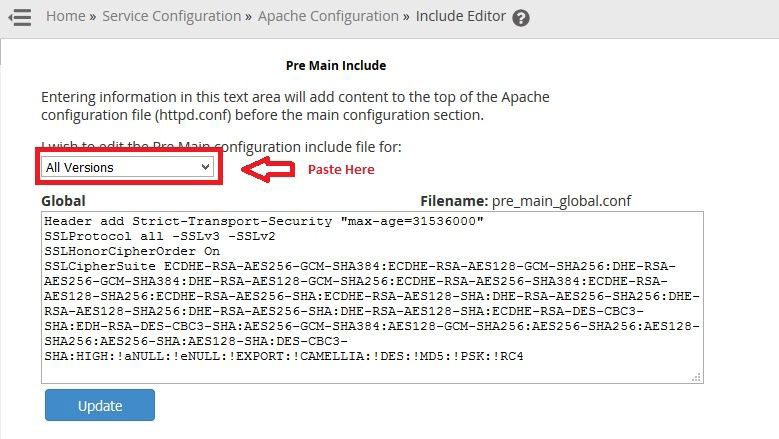This screenshot has height=439, width=779.
Task: Toggle the navigation menu hamburger icon
Action: (20, 17)
